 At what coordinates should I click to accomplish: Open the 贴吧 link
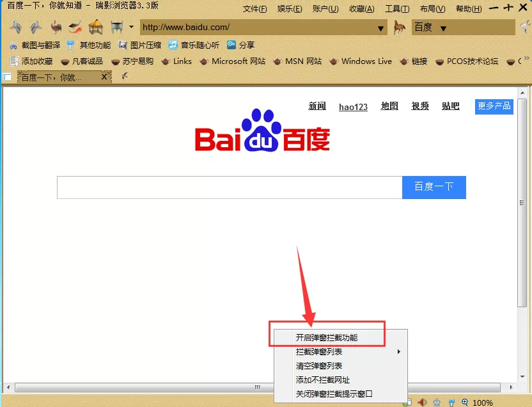click(x=451, y=106)
